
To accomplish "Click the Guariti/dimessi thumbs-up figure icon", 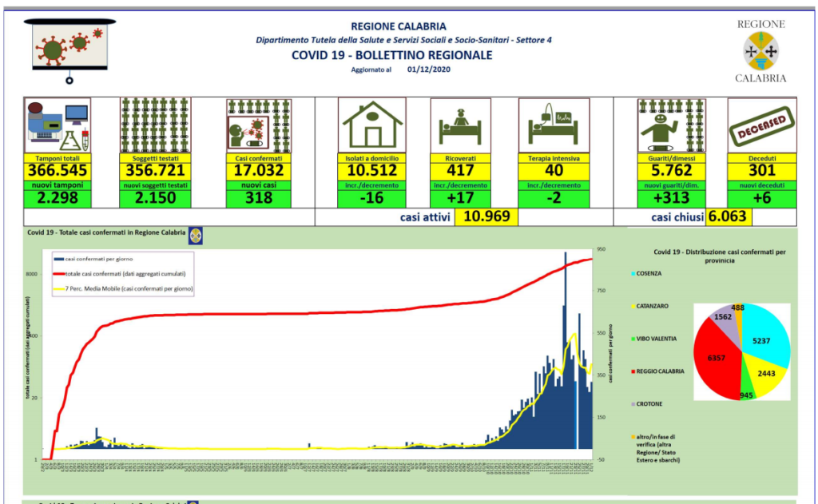I will click(x=670, y=125).
